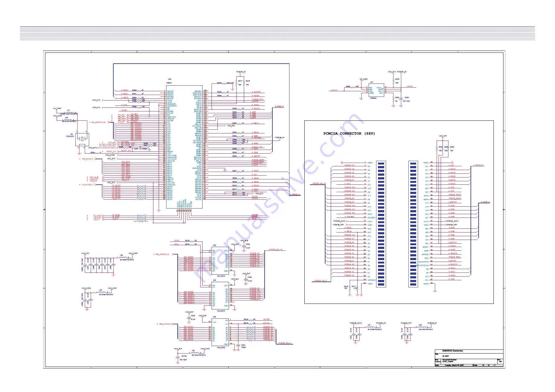Screen dimensions: 555x392
Task: Click the 'A_MOSTRT' net label right of CIMAX
Action: click(x=257, y=92)
